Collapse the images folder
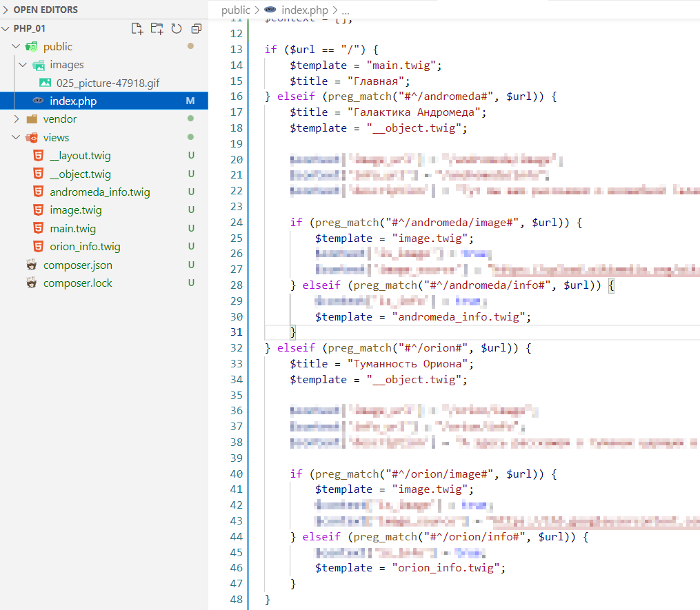The width and height of the screenshot is (700, 610). pyautogui.click(x=23, y=65)
